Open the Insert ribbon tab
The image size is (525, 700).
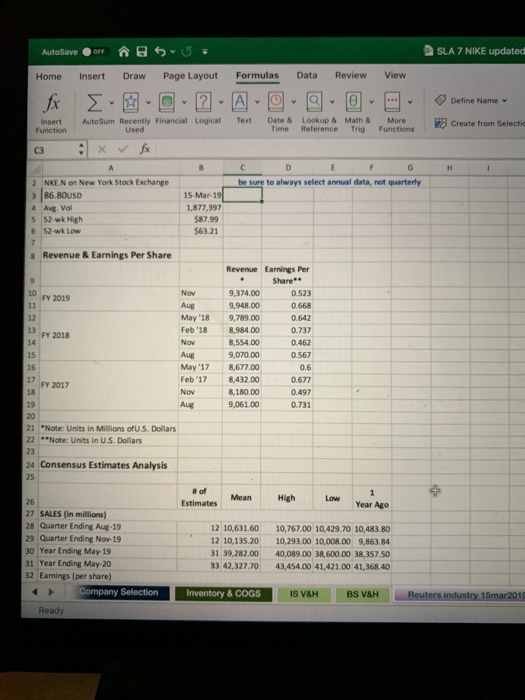point(92,76)
